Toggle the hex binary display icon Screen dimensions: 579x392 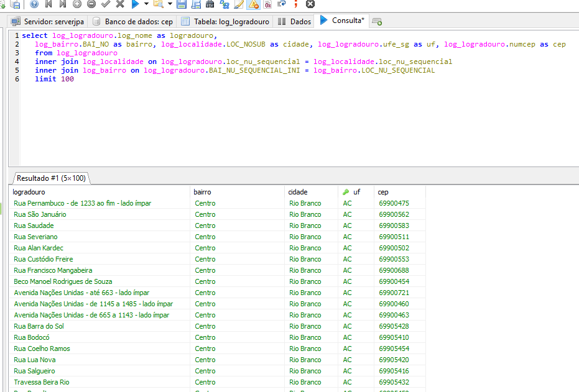[x=267, y=4]
